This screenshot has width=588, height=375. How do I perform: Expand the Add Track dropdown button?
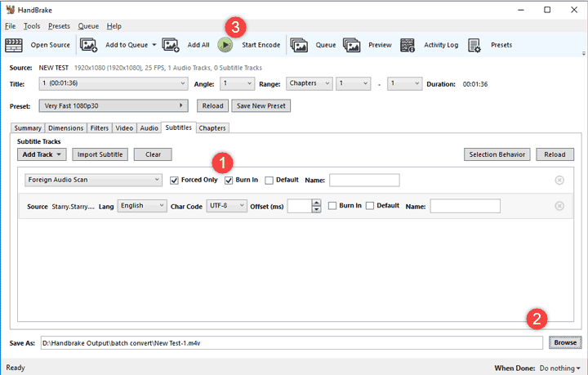point(42,154)
